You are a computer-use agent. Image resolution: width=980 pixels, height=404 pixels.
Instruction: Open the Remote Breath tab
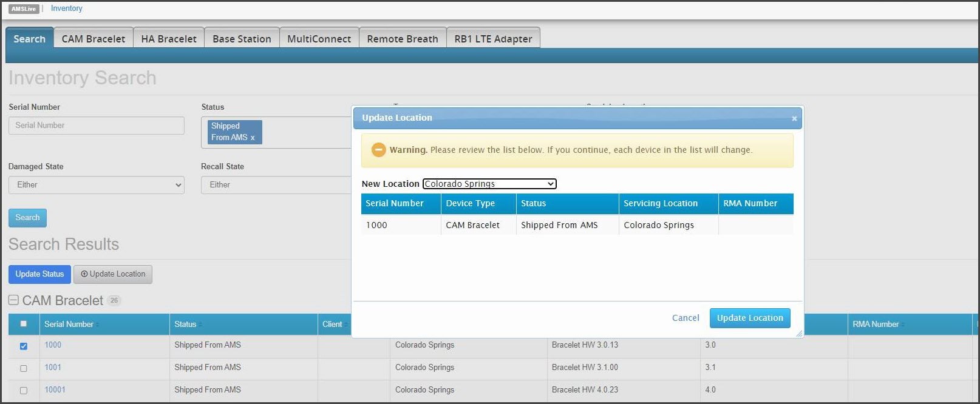tap(402, 39)
